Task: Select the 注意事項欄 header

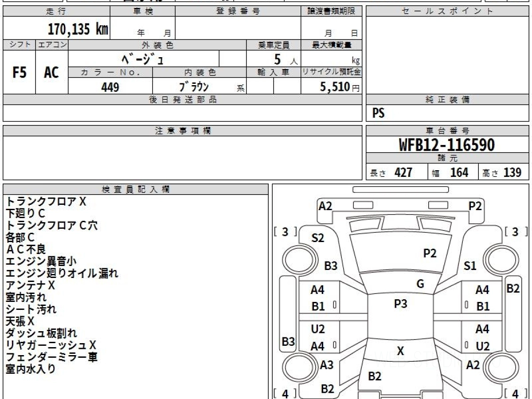Action: [x=182, y=131]
